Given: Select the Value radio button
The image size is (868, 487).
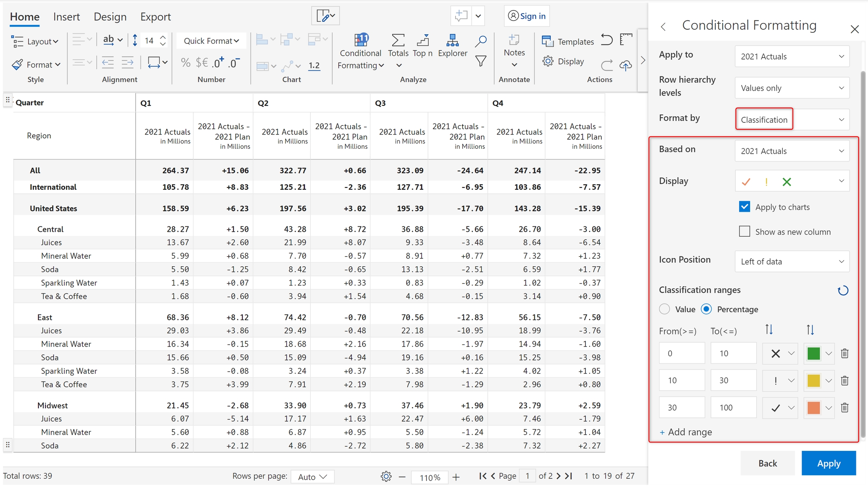Looking at the screenshot, I should [665, 309].
